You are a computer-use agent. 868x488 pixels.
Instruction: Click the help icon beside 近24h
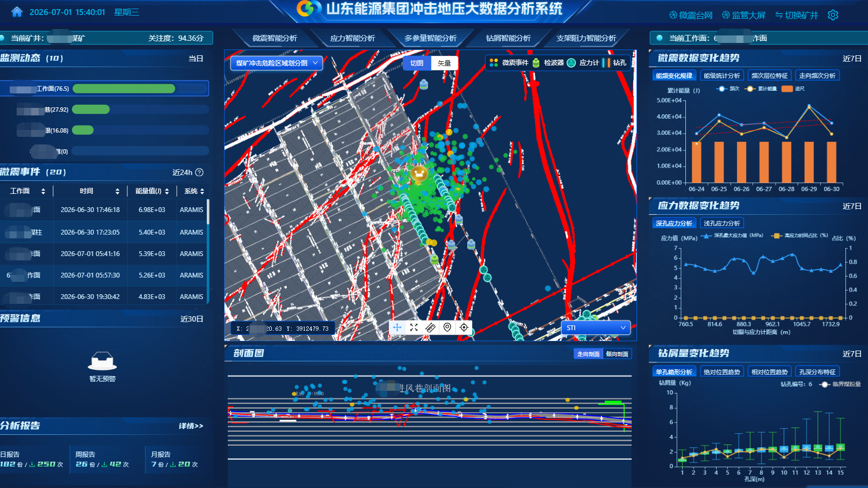[x=199, y=172]
